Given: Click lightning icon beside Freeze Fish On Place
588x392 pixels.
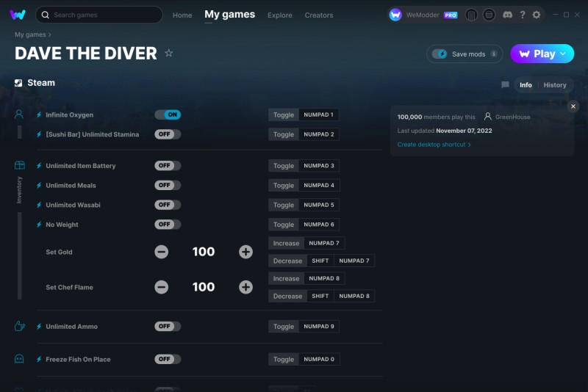Looking at the screenshot, I should tap(39, 360).
